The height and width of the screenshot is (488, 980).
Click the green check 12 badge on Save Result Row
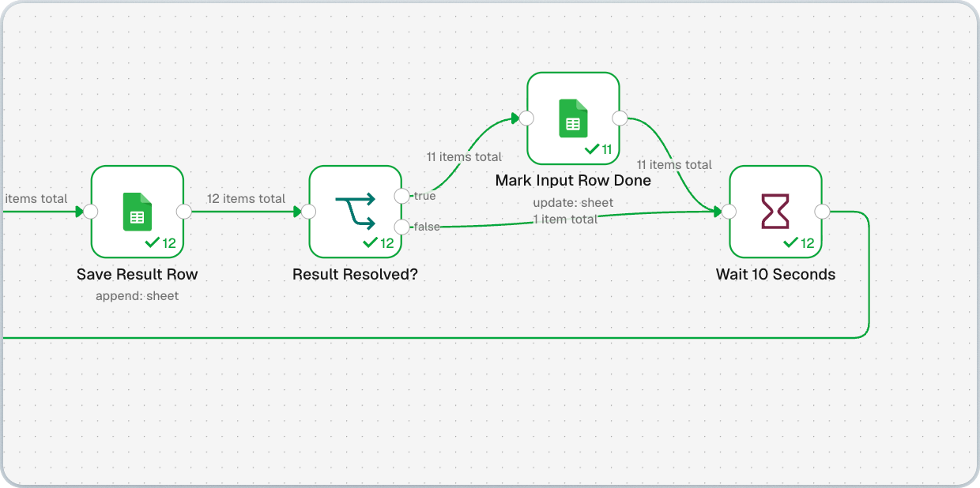(x=161, y=243)
